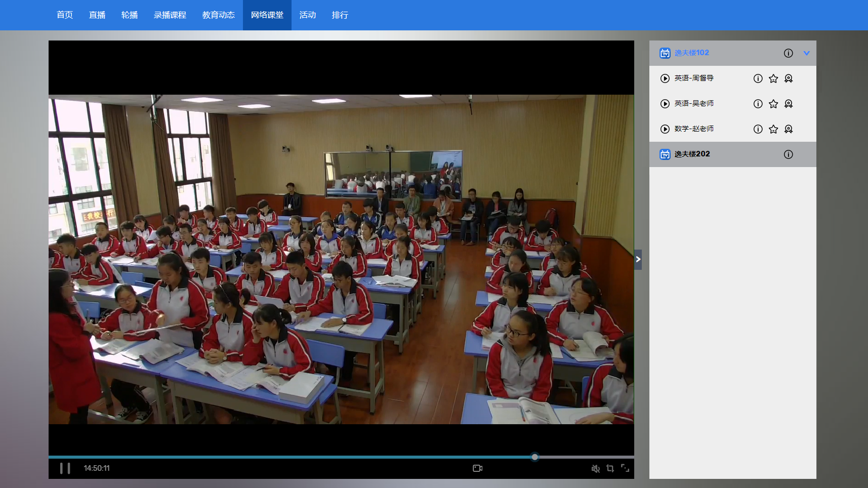This screenshot has width=868, height=488.
Task: Favorite the 英语-周督导 class
Action: (773, 78)
